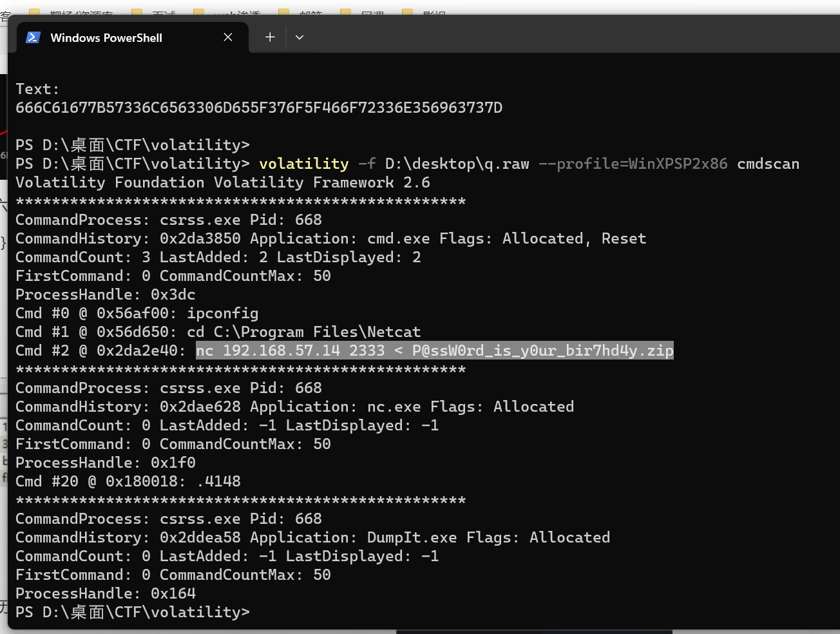Viewport: 840px width, 634px height.
Task: Open a new terminal tab
Action: point(270,37)
